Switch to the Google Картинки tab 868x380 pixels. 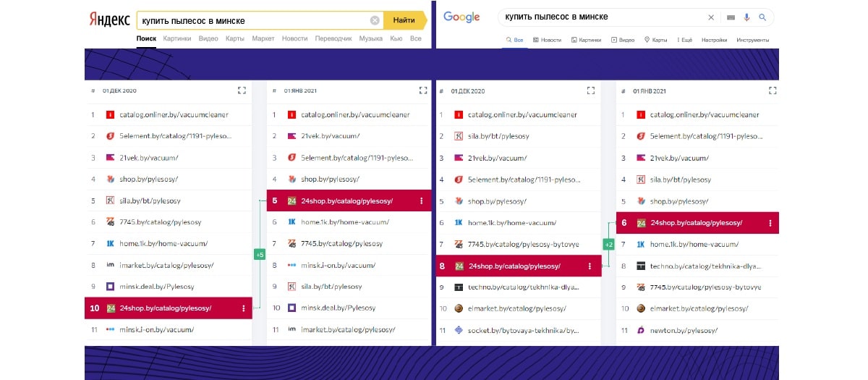pos(586,40)
